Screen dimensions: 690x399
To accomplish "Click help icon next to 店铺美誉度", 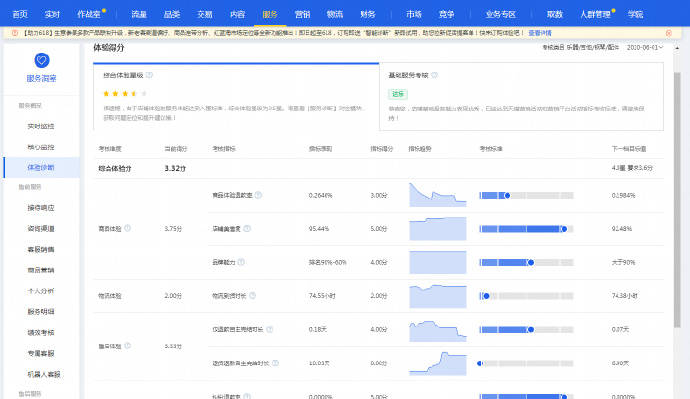I will tap(247, 228).
